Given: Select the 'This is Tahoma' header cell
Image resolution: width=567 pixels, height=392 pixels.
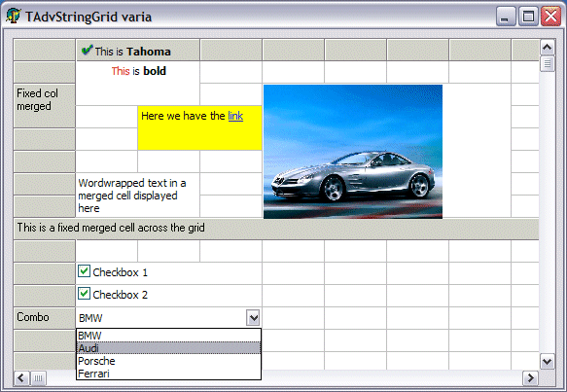Looking at the screenshot, I should (138, 50).
